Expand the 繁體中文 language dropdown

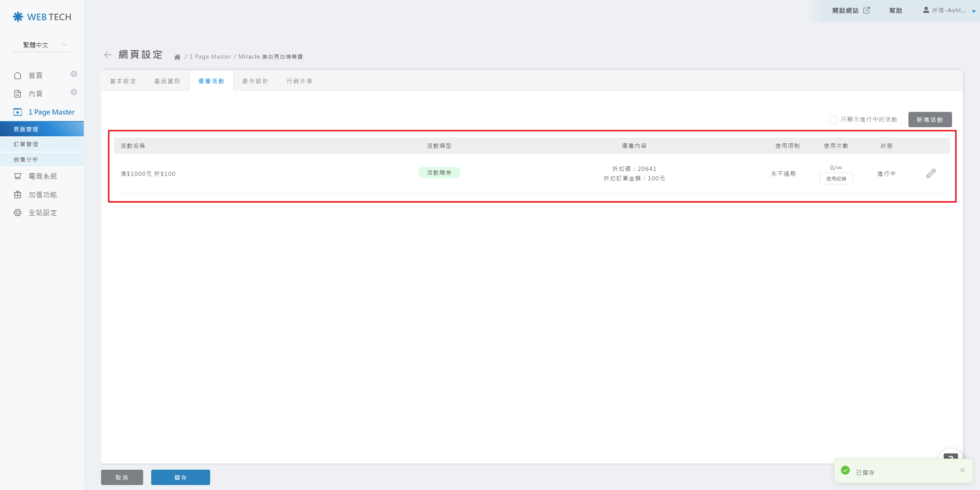42,45
